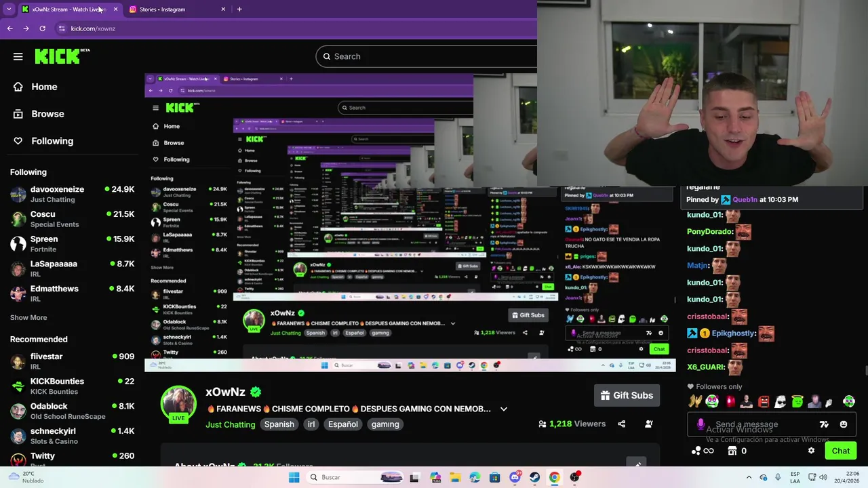This screenshot has width=868, height=488.
Task: Click PonyDorado username in chat
Action: [710, 232]
